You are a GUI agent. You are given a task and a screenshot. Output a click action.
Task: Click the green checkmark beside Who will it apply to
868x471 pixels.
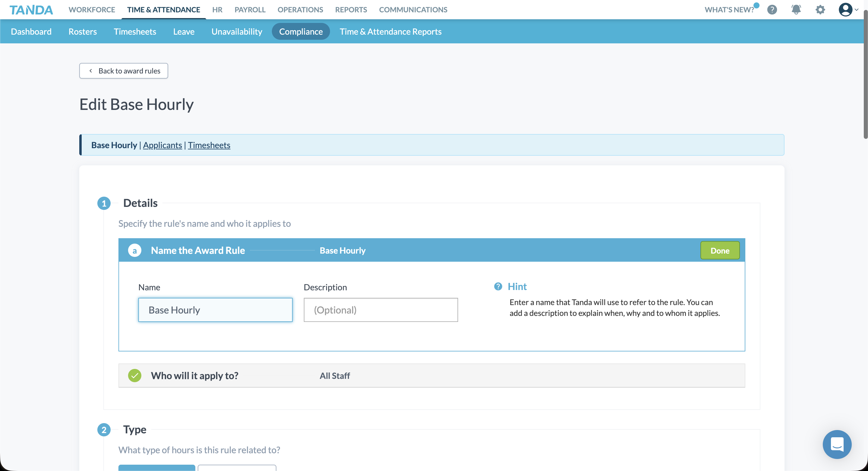(135, 376)
